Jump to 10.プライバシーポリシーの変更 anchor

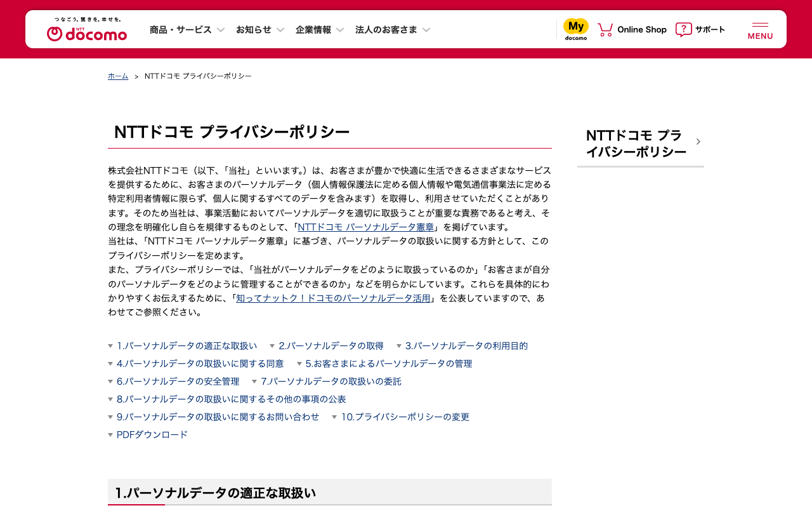pos(401,417)
